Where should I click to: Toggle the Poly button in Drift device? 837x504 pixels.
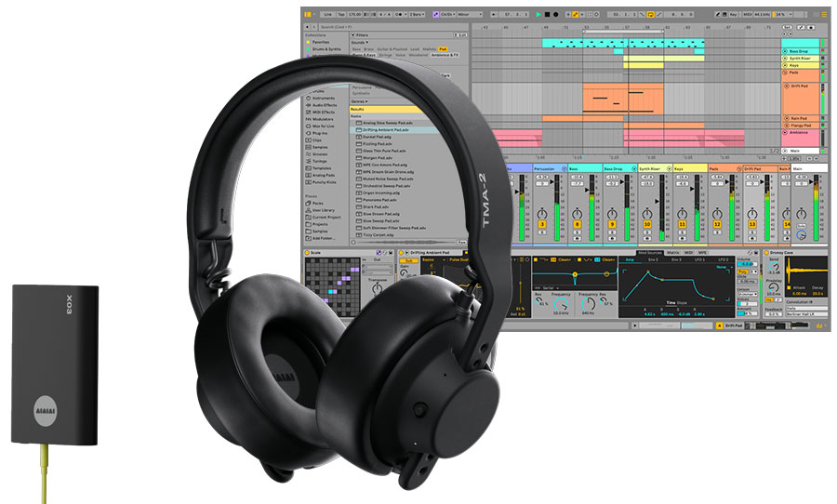click(x=742, y=272)
